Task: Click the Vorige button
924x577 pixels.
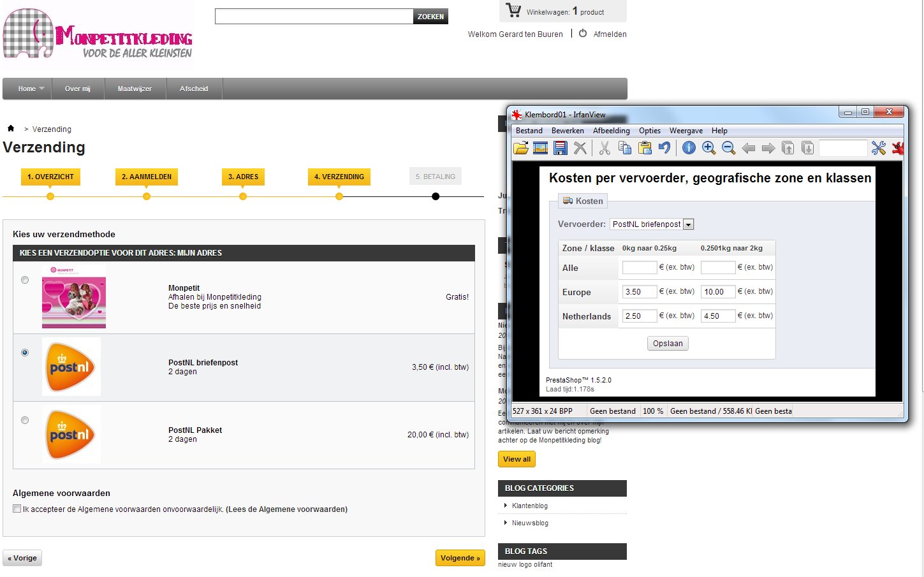Action: [x=22, y=558]
